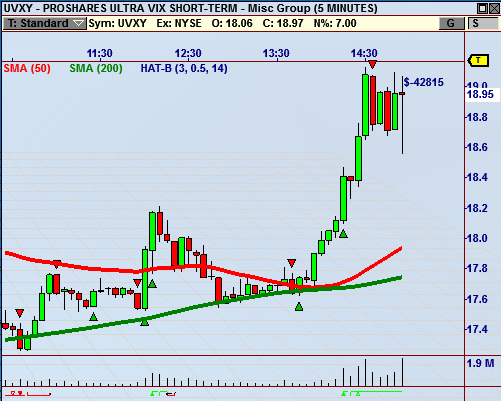501x401 pixels.
Task: Click the 18.95 current price label
Action: pyautogui.click(x=480, y=94)
